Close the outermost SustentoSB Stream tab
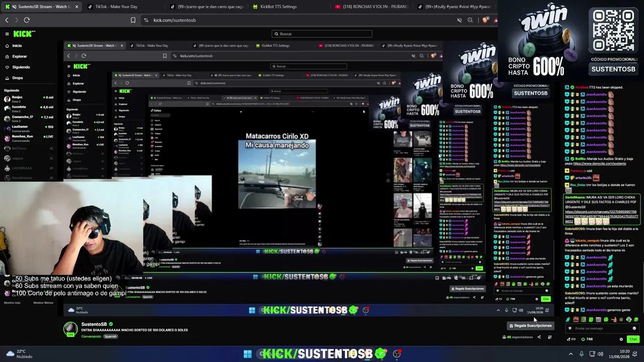The image size is (644, 362). (76, 7)
